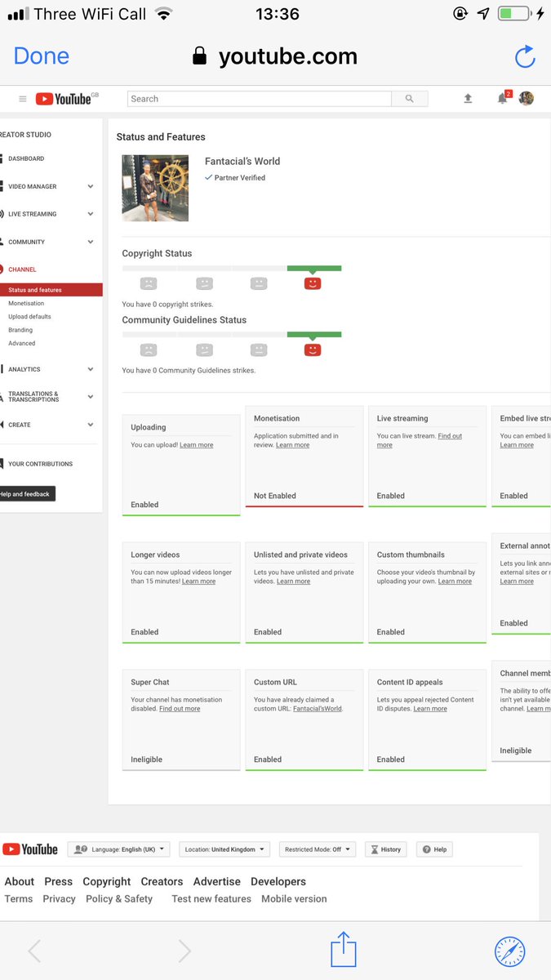Select Status and features submenu item
551x980 pixels.
coord(51,290)
